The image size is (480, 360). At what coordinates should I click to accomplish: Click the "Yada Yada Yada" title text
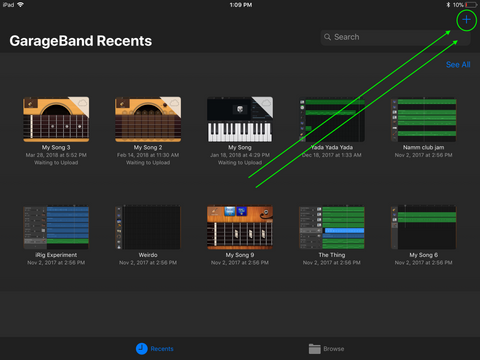coord(332,147)
